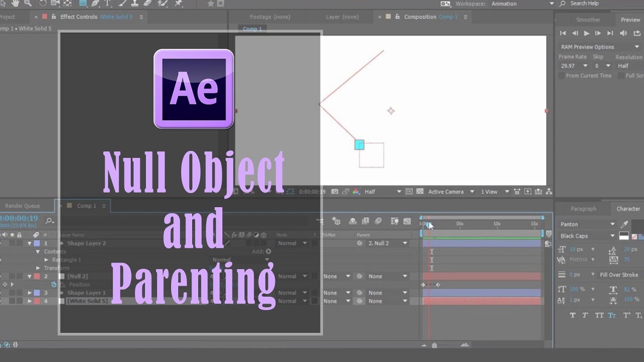Take a snapshot of the composition viewer
Image resolution: width=644 pixels, height=362 pixels.
[x=335, y=192]
